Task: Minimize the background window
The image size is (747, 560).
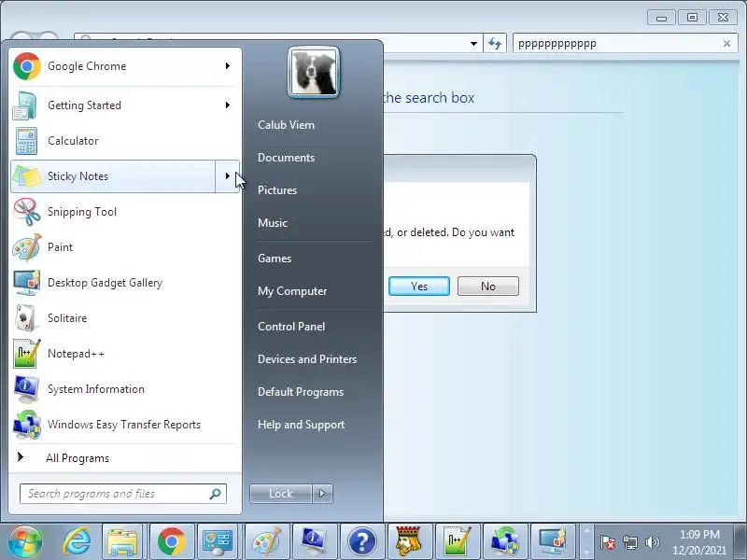Action: pyautogui.click(x=661, y=18)
